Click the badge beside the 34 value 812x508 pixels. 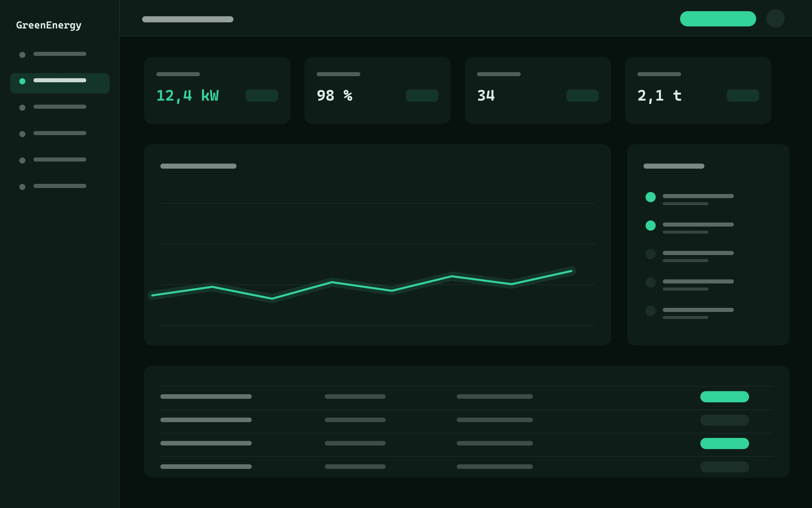[583, 96]
